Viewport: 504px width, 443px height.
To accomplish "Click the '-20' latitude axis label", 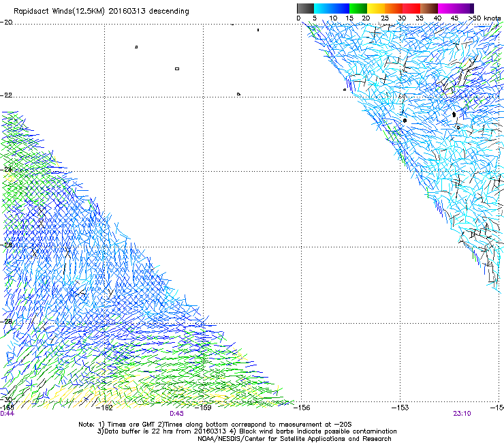I will coord(6,22).
